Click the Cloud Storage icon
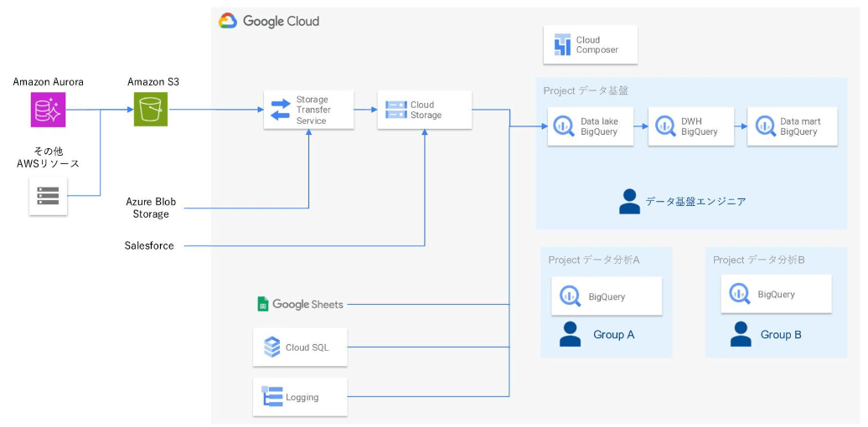Viewport: 868px width, 427px height. [x=395, y=110]
